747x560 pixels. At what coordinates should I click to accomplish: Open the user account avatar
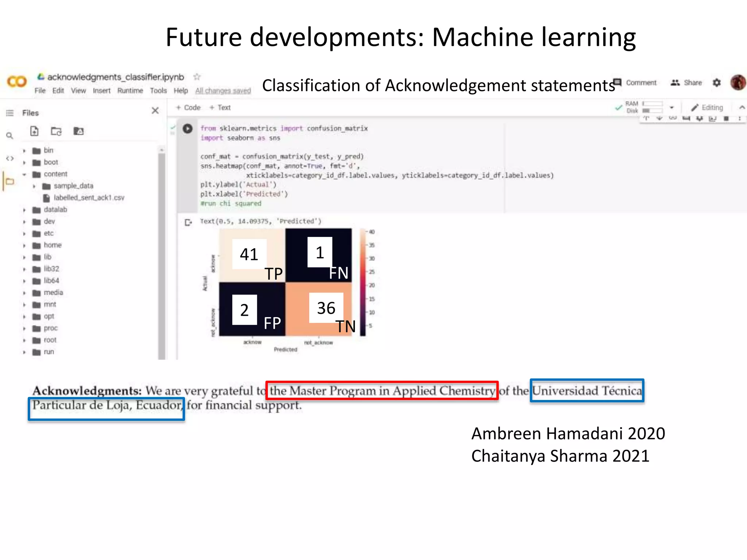point(738,82)
